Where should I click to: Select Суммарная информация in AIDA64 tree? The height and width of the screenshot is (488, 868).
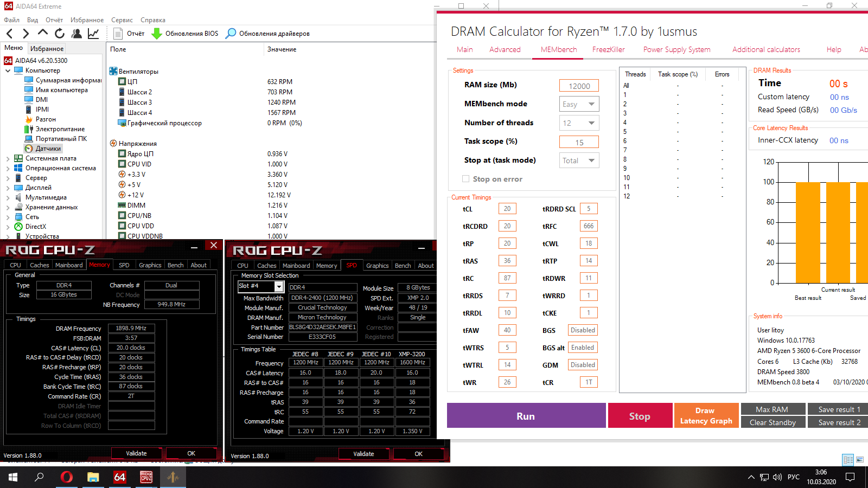[63, 80]
